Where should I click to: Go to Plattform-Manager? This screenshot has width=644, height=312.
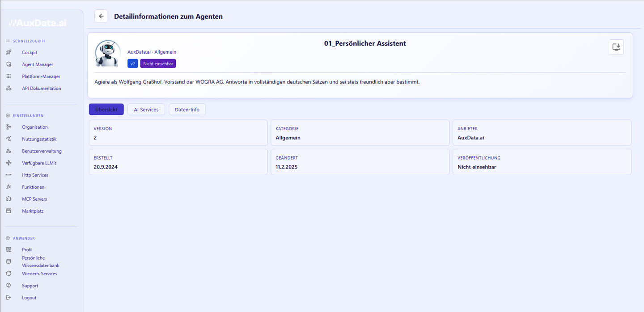tap(41, 76)
